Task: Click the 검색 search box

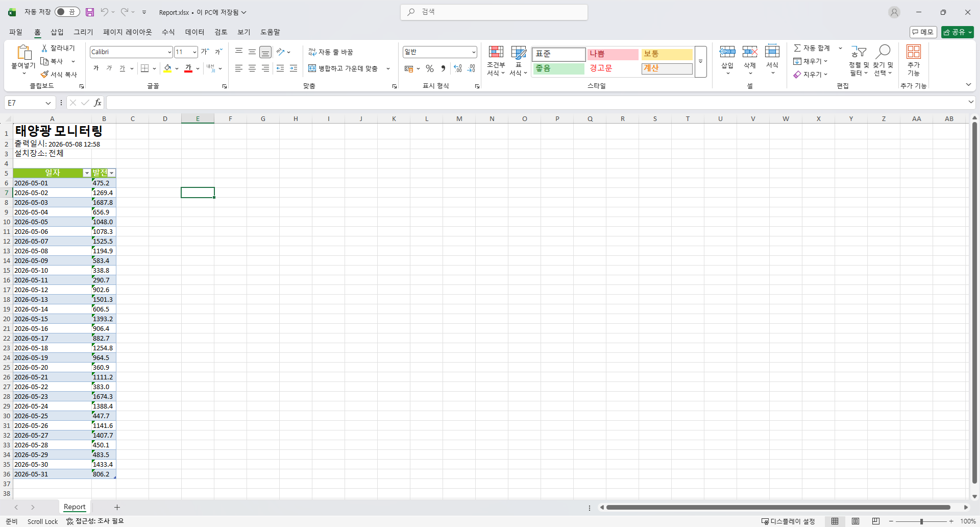Action: pos(494,12)
